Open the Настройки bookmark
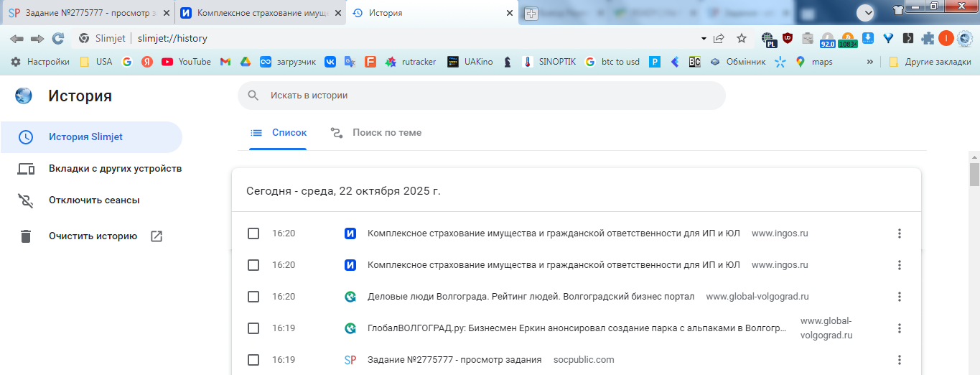980x375 pixels. click(x=40, y=62)
